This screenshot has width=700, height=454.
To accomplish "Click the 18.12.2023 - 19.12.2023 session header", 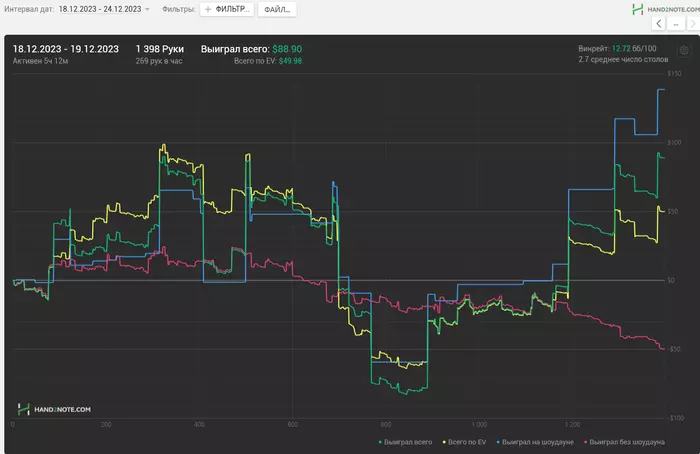I will click(66, 48).
